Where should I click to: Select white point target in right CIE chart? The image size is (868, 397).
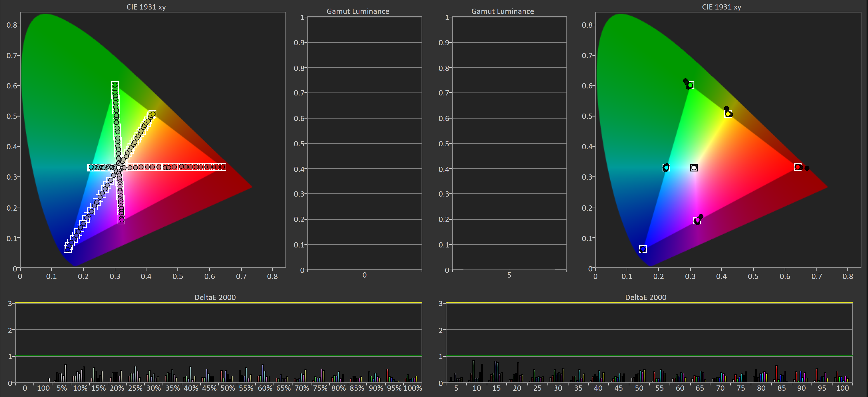coord(694,167)
